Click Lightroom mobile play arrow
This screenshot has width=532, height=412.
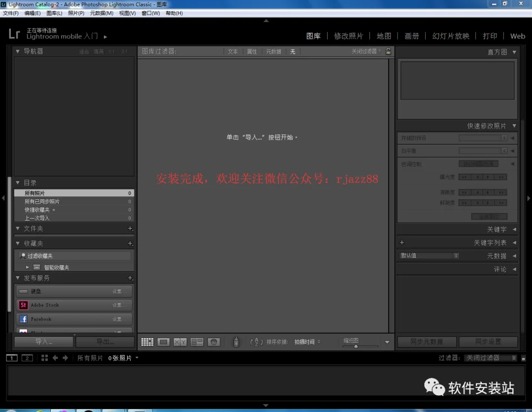coord(105,36)
